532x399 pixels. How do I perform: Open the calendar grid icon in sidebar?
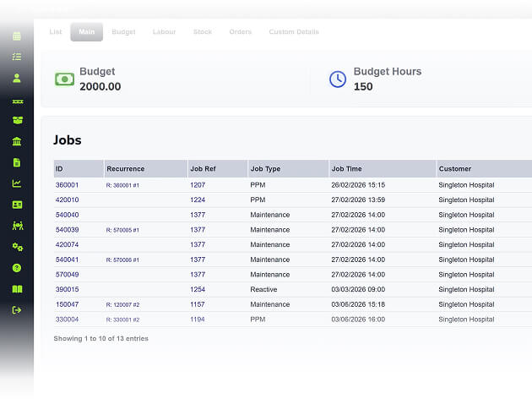pos(17,36)
